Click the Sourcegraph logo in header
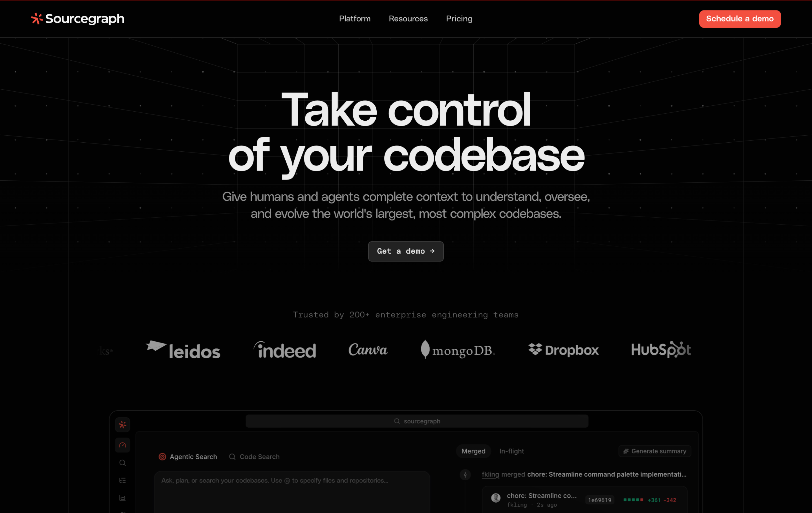Screen dimensions: 812x513 (x=78, y=19)
